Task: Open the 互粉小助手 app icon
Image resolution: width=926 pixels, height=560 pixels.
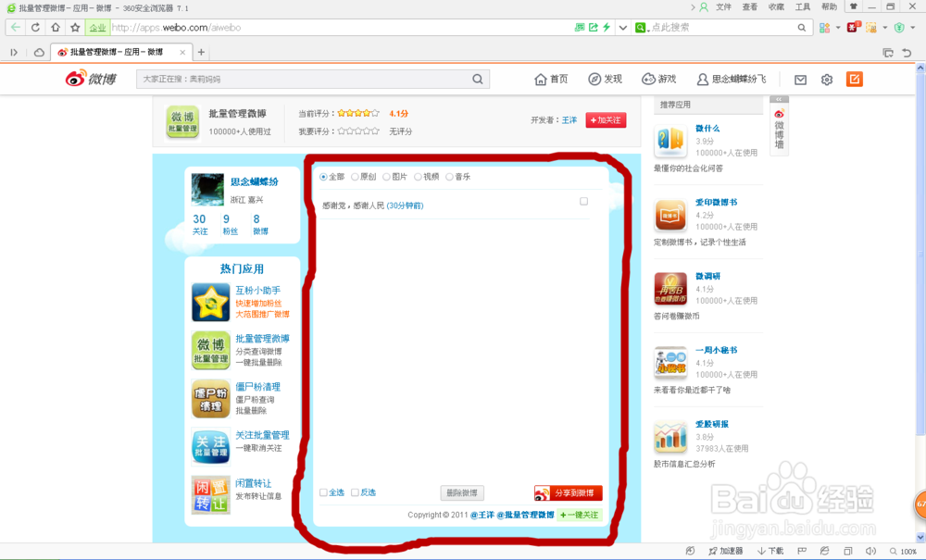Action: [x=211, y=302]
